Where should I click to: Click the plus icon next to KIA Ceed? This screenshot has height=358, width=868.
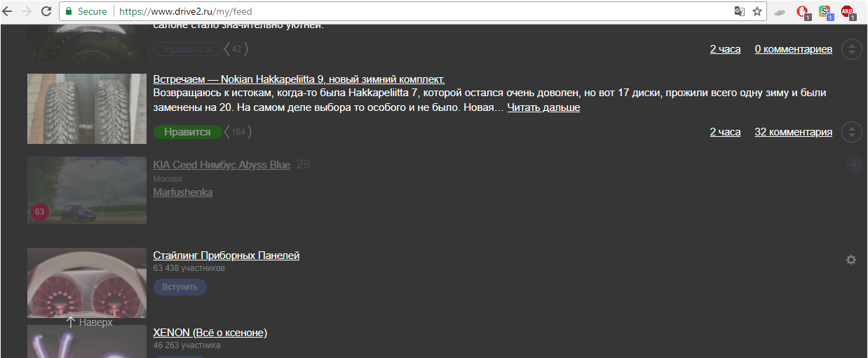[854, 165]
